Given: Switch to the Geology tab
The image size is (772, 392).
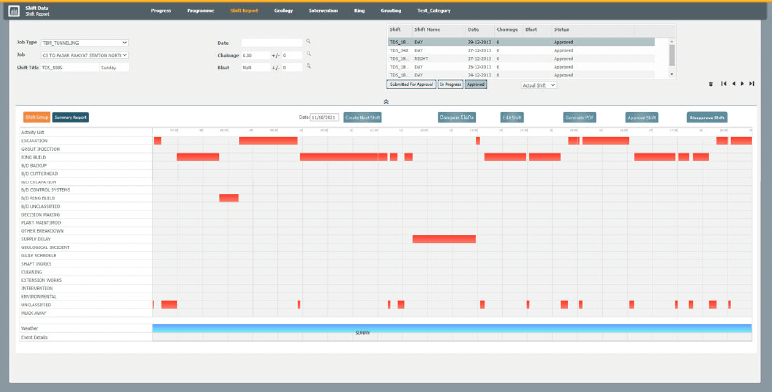Looking at the screenshot, I should pos(284,11).
